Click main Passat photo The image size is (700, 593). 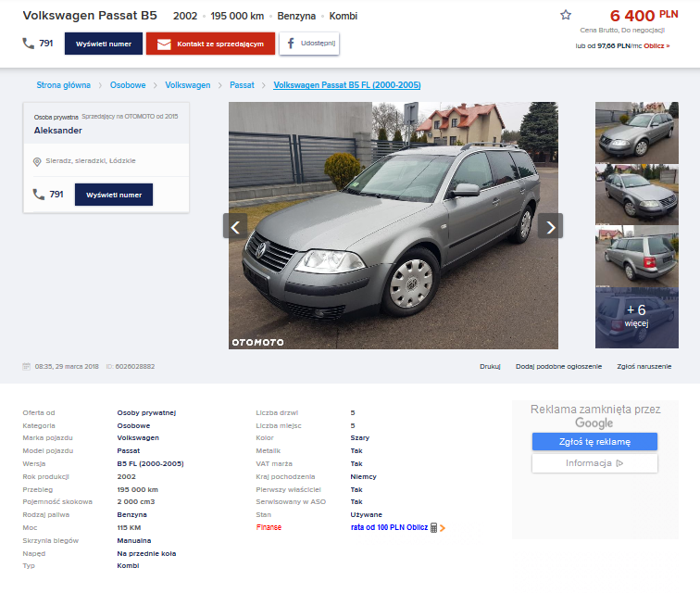(x=394, y=226)
